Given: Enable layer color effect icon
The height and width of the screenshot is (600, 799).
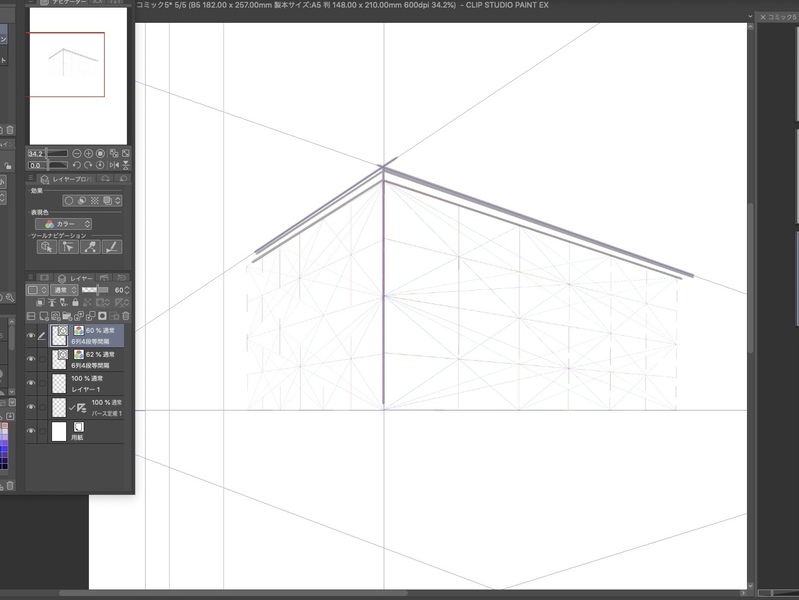Looking at the screenshot, I should tap(107, 200).
